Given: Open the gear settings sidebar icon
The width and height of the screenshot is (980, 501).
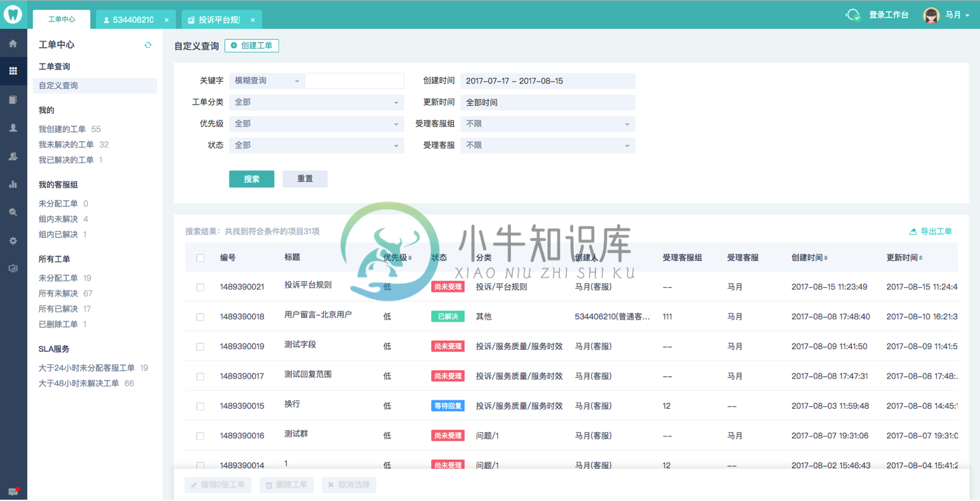Looking at the screenshot, I should [13, 241].
